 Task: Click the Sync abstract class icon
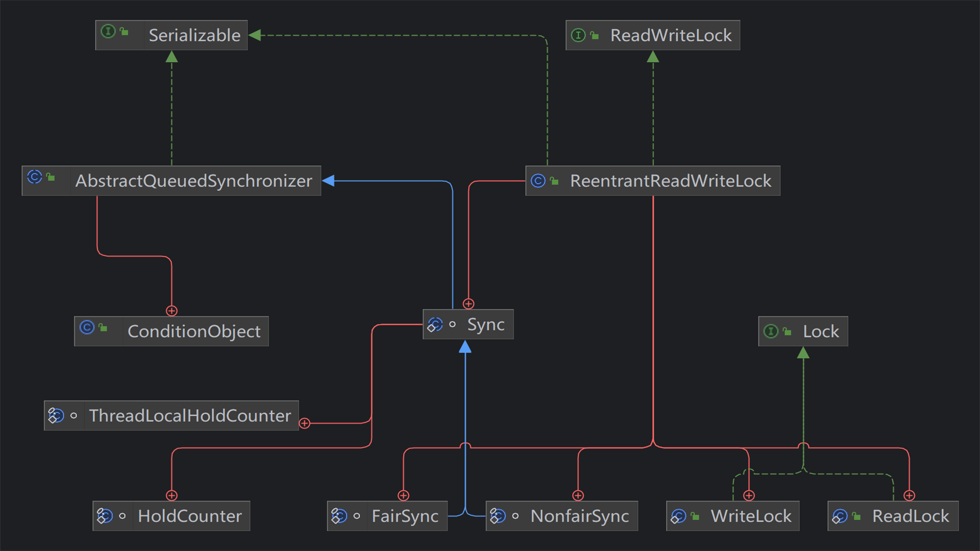coord(435,324)
